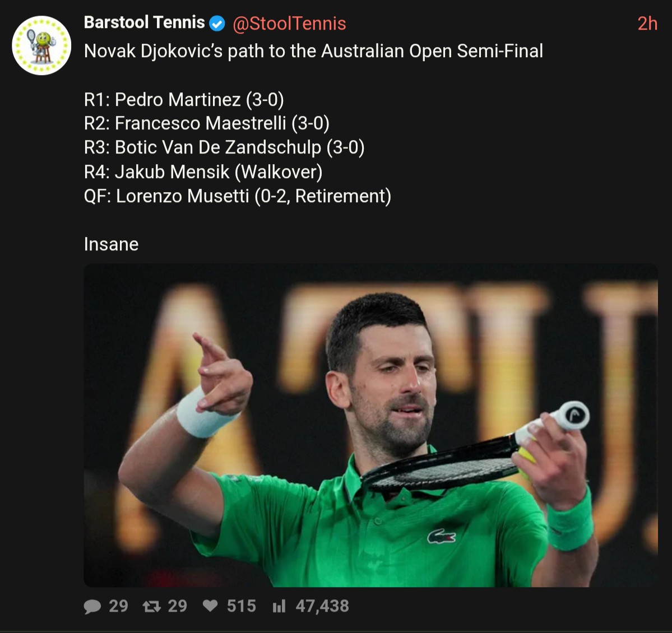Click the R1: Pedro Martinez line
This screenshot has width=672, height=633.
[x=184, y=99]
